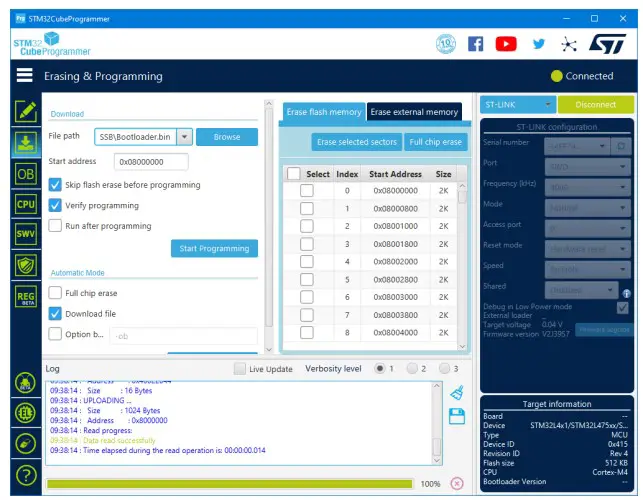Cancel operation with red X icon

(457, 484)
